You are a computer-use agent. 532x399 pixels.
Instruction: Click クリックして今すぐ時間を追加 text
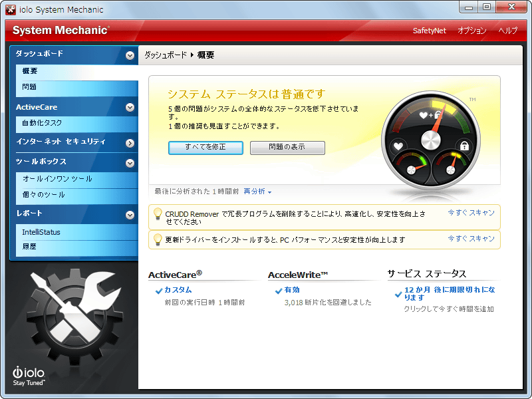point(448,309)
